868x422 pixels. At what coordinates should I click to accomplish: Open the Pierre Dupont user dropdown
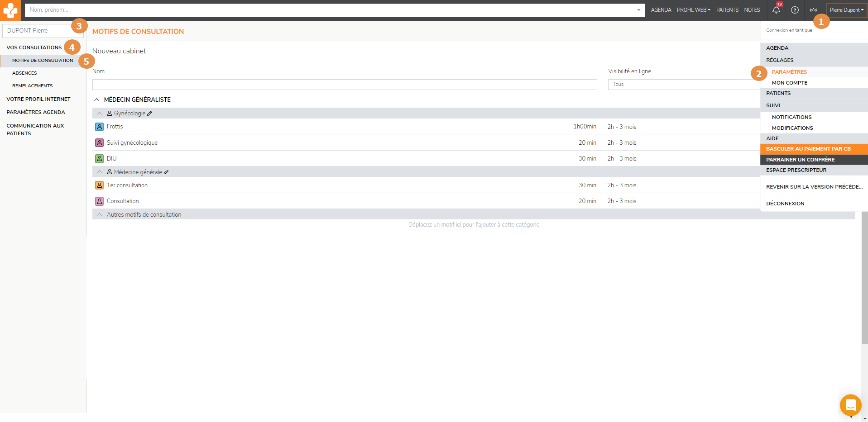[846, 10]
